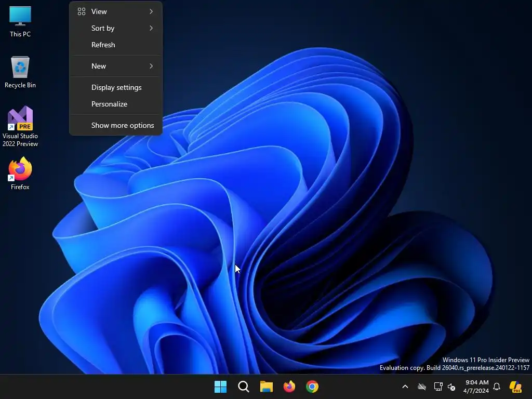Select Show more options
The height and width of the screenshot is (399, 532).
tap(116, 126)
